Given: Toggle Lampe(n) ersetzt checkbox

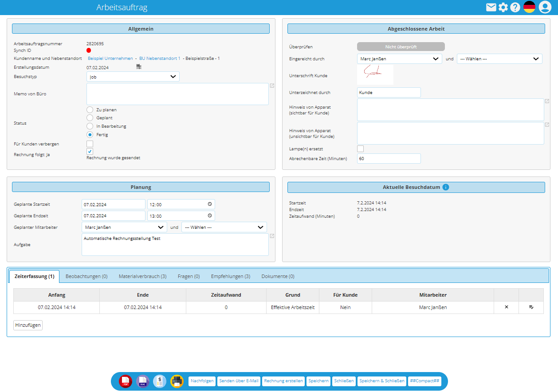Looking at the screenshot, I should (360, 149).
